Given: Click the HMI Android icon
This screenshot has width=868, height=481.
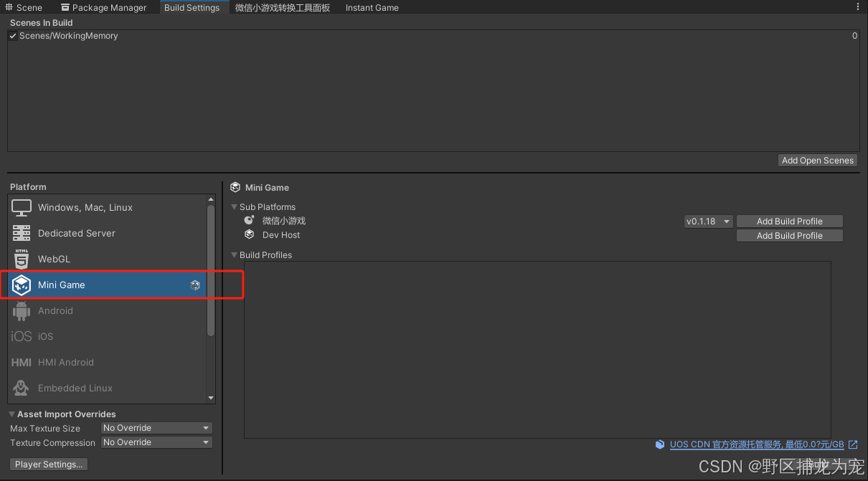Looking at the screenshot, I should pos(22,362).
